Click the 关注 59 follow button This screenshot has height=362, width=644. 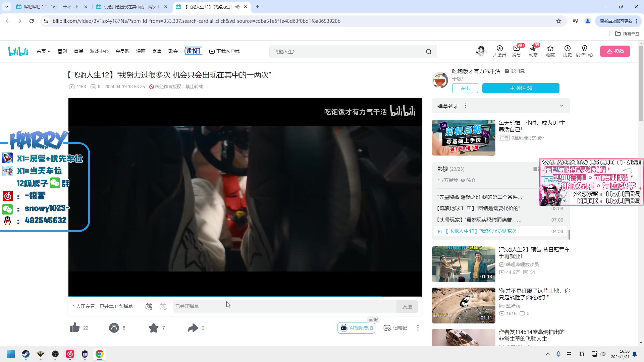pyautogui.click(x=521, y=88)
